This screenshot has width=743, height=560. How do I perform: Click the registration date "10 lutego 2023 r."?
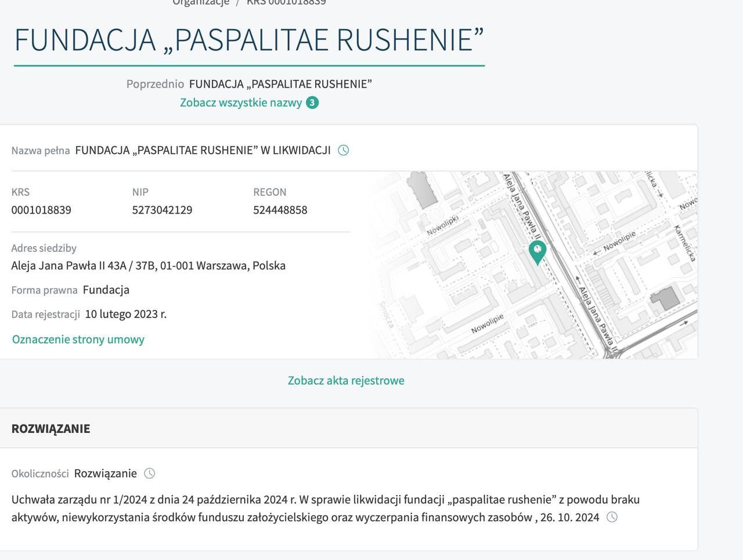126,313
